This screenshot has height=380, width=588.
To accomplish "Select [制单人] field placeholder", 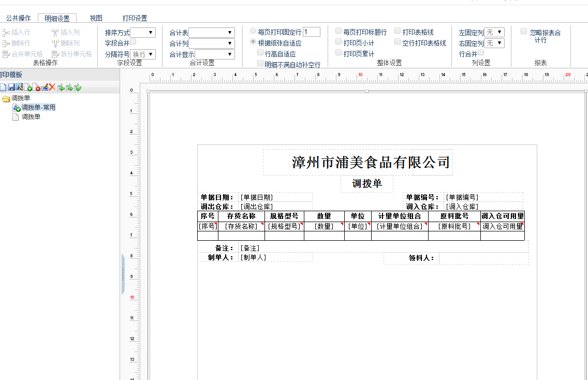I will coord(275,257).
